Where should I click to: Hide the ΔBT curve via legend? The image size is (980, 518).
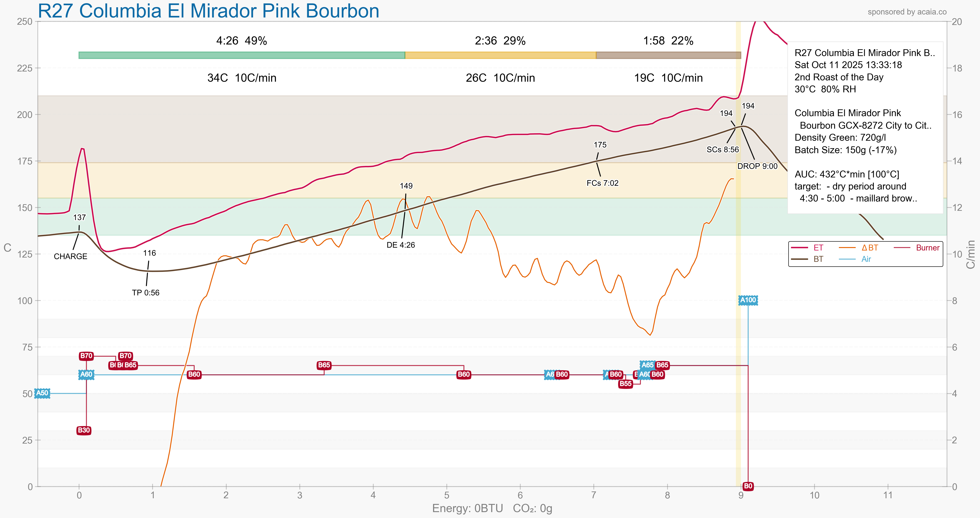point(869,248)
